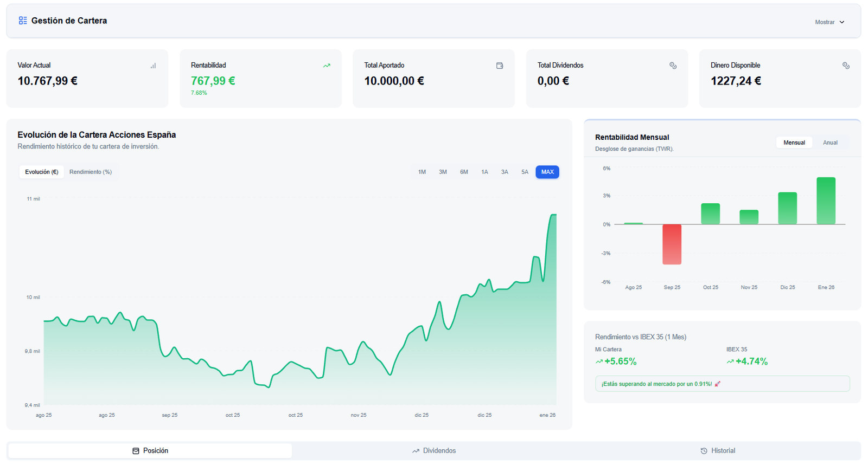Click the trending arrow icon in Rentabilidad card
This screenshot has height=465, width=868.
[327, 66]
